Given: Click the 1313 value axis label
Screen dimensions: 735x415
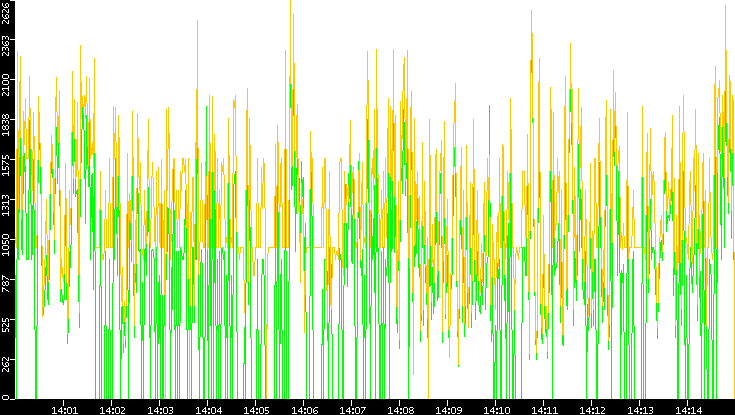Looking at the screenshot, I should [x=5, y=203].
